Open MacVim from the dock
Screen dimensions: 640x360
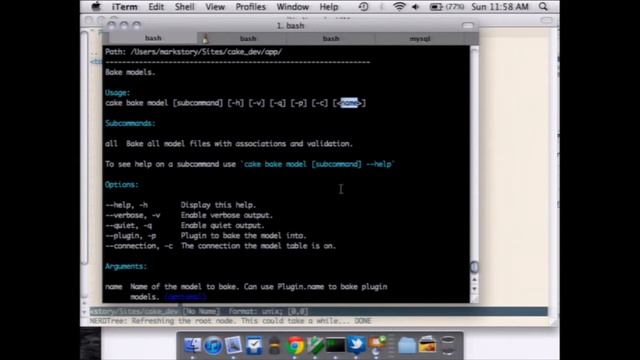pos(315,345)
